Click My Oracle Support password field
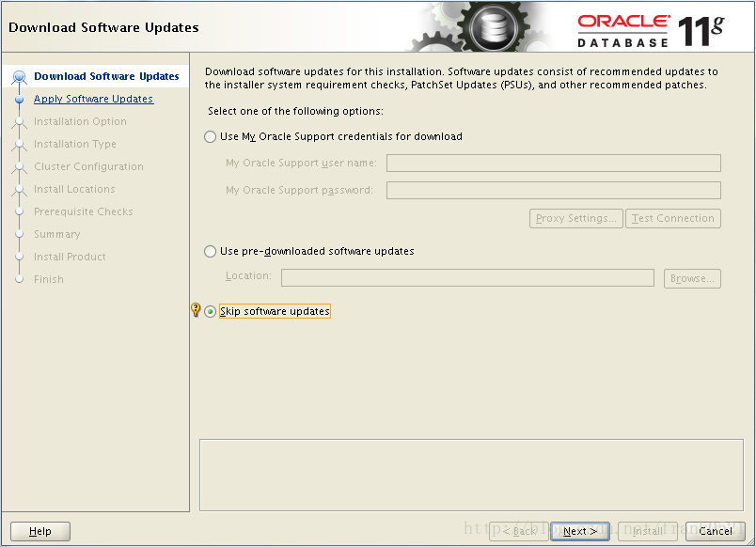Screen dimensions: 756x547 (x=554, y=190)
